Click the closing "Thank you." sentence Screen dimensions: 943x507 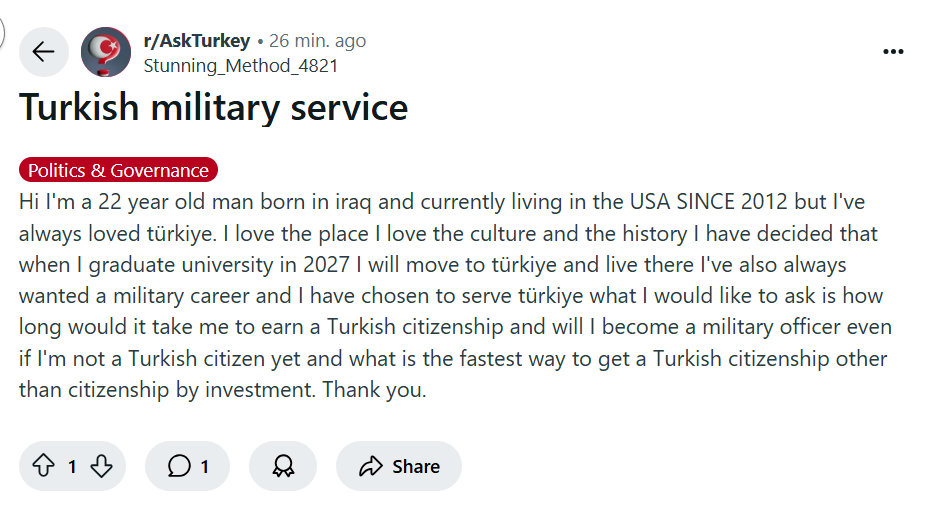[x=374, y=390]
